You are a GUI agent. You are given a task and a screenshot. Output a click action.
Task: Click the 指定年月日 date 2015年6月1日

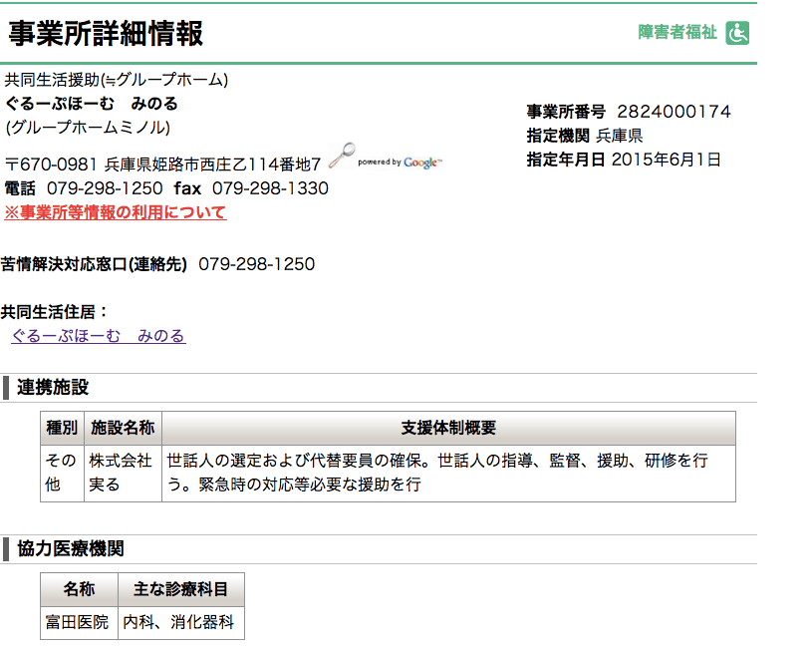click(667, 160)
